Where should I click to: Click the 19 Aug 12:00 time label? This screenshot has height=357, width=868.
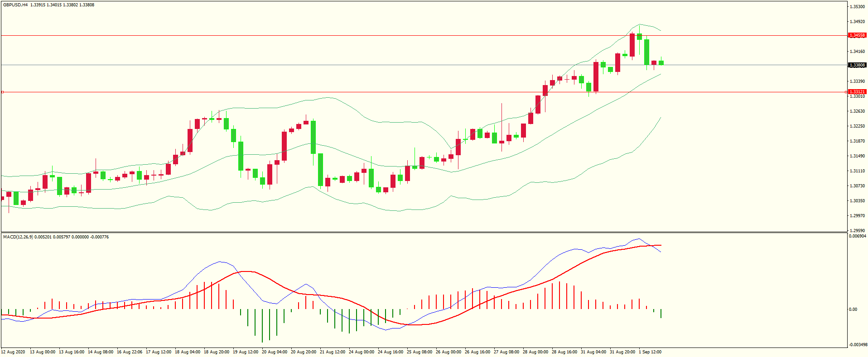(x=246, y=352)
